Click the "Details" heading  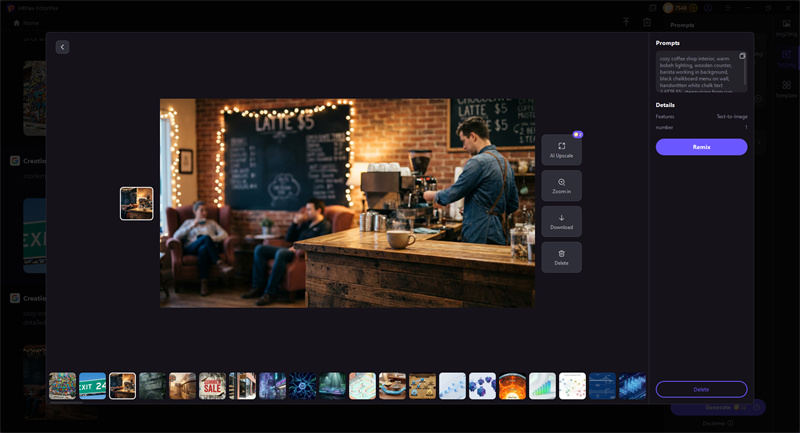pyautogui.click(x=665, y=105)
